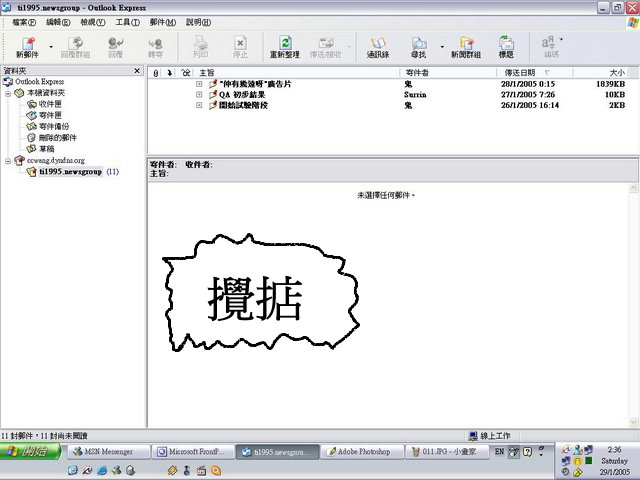
Task: Open 新聞群組 (Newsgroups) from toolbar
Action: (465, 46)
